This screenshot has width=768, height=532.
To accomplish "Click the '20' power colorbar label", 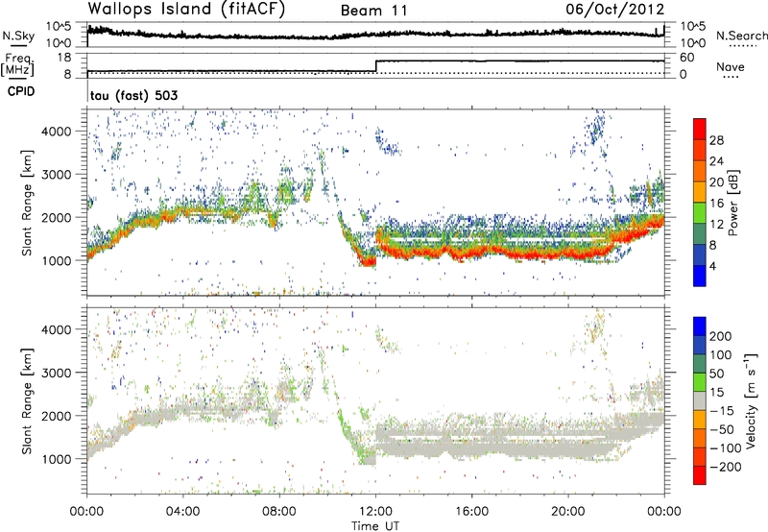I will pyautogui.click(x=716, y=182).
